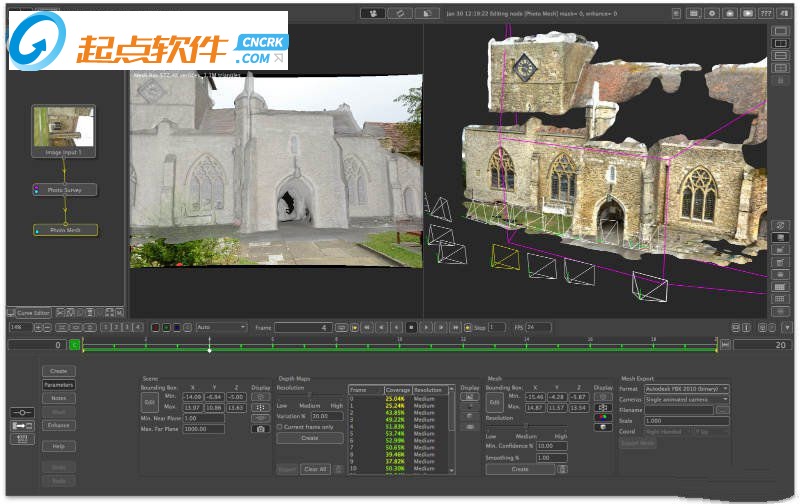Click the camera display icon in Scene

260,428
